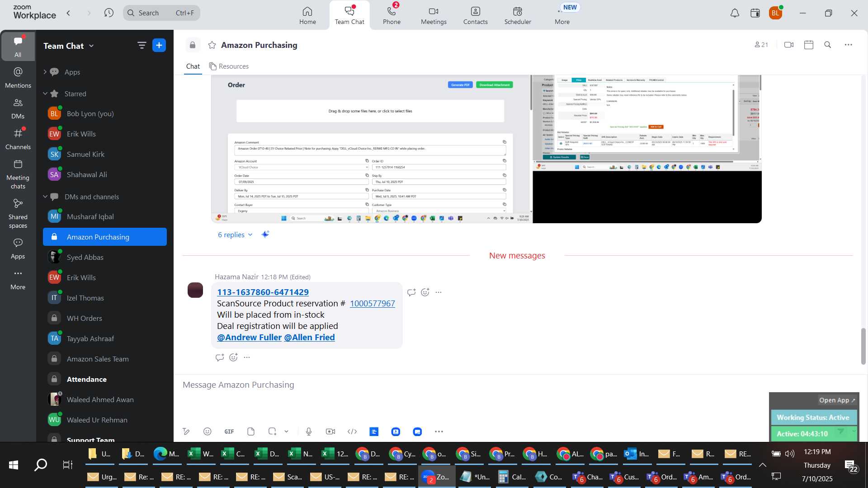Open the 21 members list
This screenshot has width=868, height=488.
pos(761,45)
